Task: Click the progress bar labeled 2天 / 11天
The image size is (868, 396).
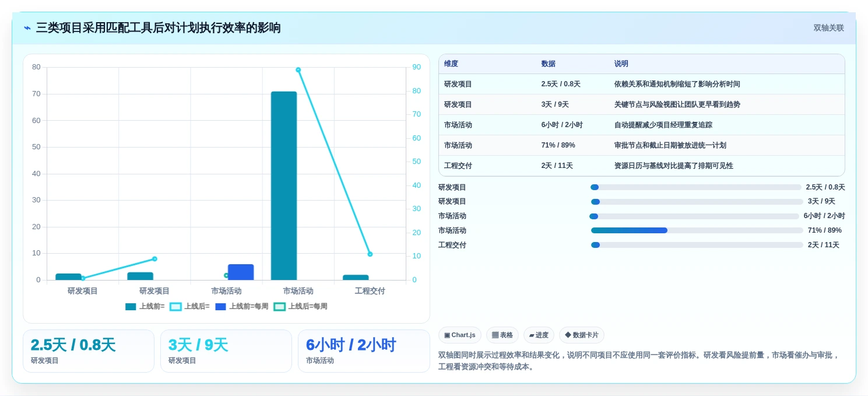Action: tap(697, 245)
